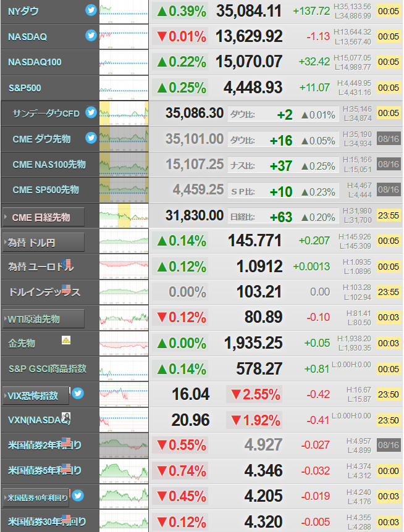Click the サンデーダウCFD price 35,086.30
Viewport: 404px width, 532px height.
195,114
